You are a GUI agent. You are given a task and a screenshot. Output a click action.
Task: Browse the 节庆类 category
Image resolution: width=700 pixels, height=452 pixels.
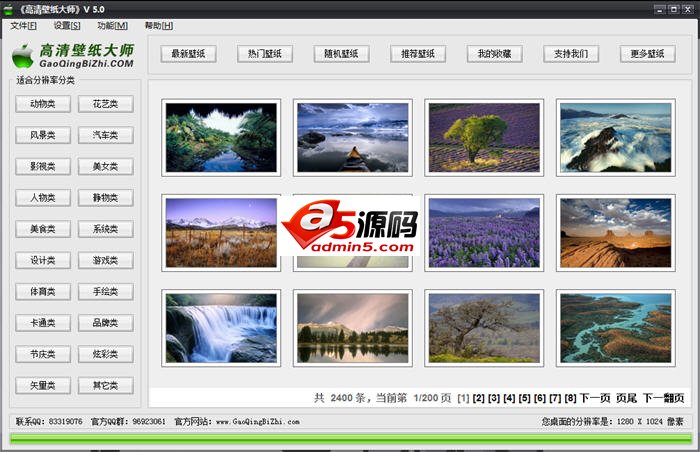tap(43, 354)
